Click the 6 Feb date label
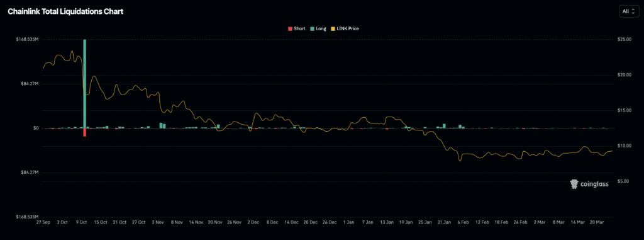The height and width of the screenshot is (240, 644). click(x=463, y=222)
